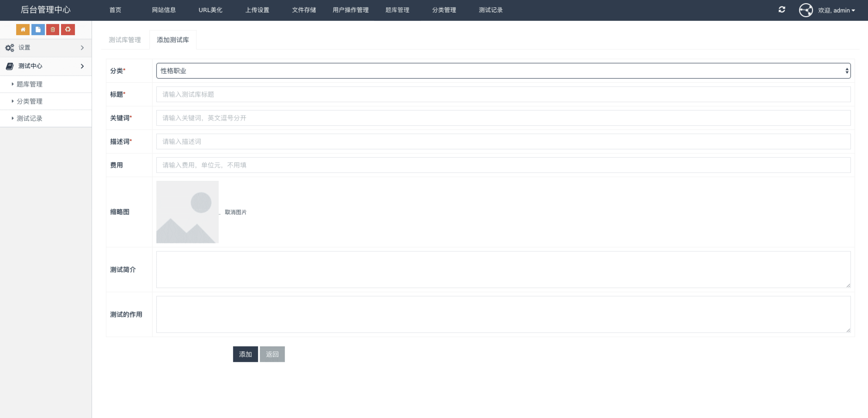Click the 返回 button

[x=272, y=354]
